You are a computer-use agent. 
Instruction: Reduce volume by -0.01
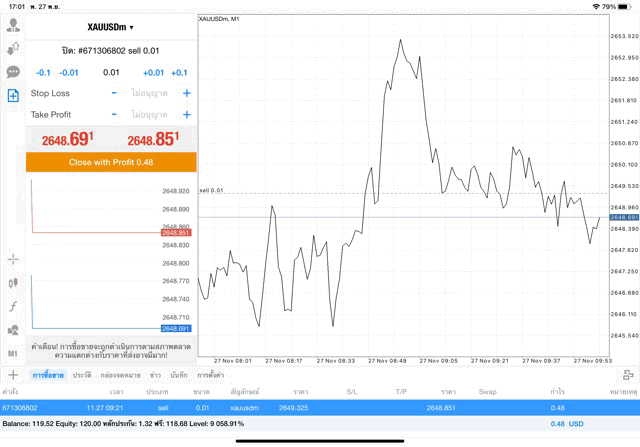pos(69,72)
